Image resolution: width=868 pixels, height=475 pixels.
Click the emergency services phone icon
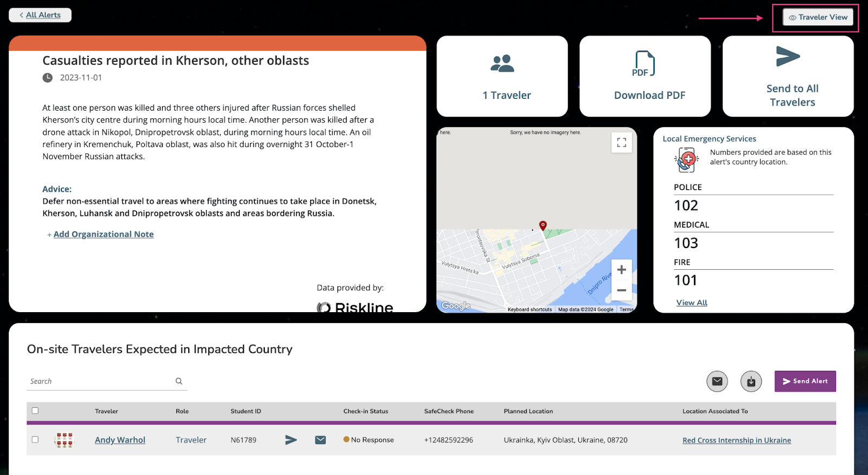[686, 160]
